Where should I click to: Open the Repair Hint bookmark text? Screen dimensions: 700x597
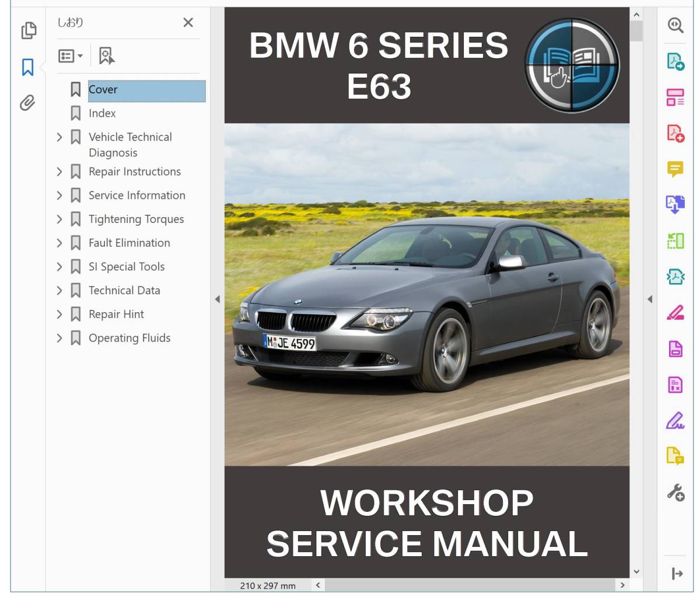tap(116, 315)
